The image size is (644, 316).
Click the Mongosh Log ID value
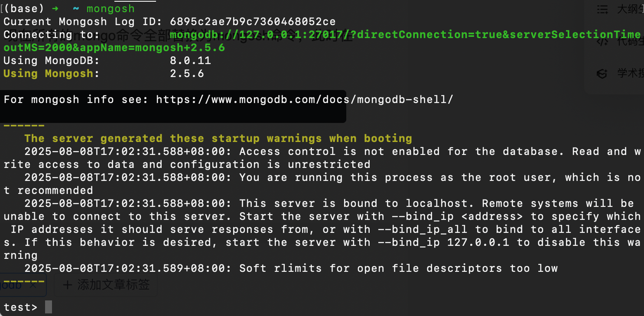coord(253,22)
